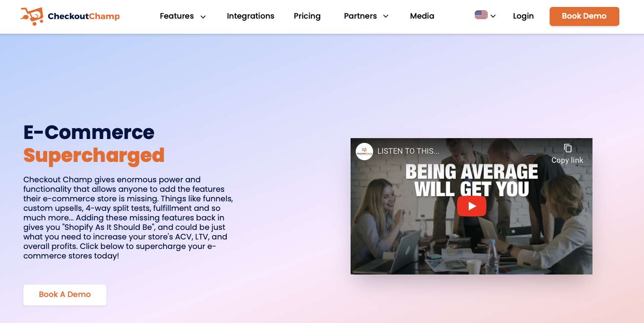Open the Pricing page
The image size is (644, 323).
pyautogui.click(x=307, y=16)
